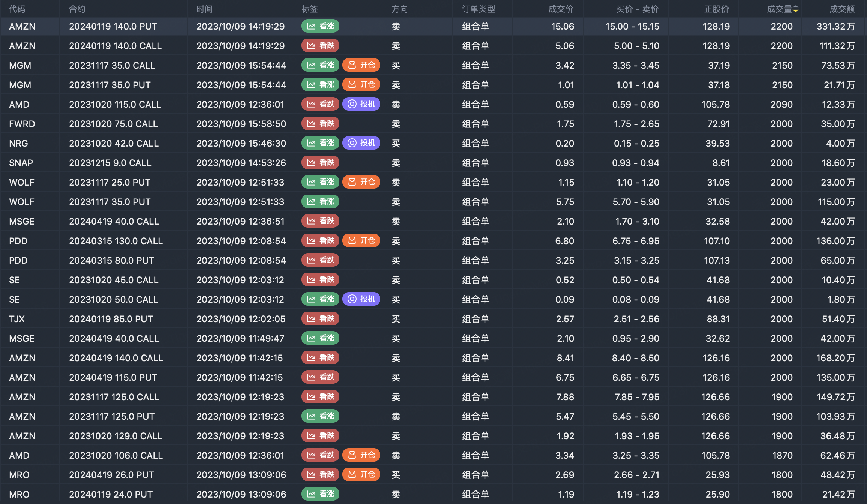
Task: Click 开仓 tag on WOLF 25.0 PUT row
Action: 361,182
